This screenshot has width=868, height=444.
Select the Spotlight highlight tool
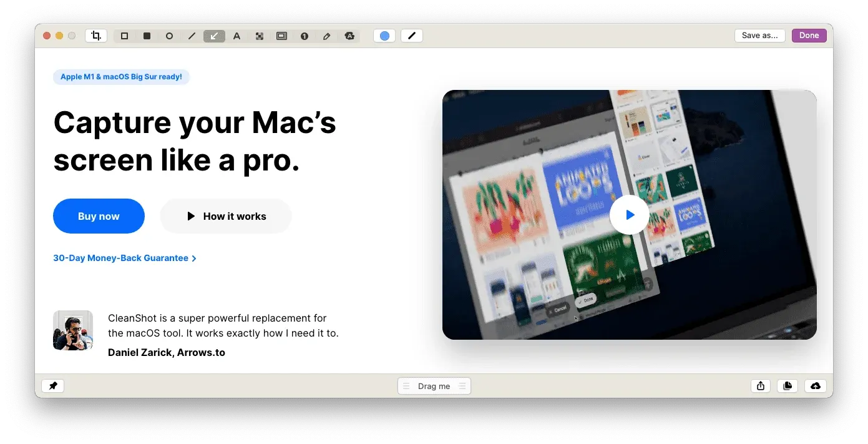(x=281, y=36)
